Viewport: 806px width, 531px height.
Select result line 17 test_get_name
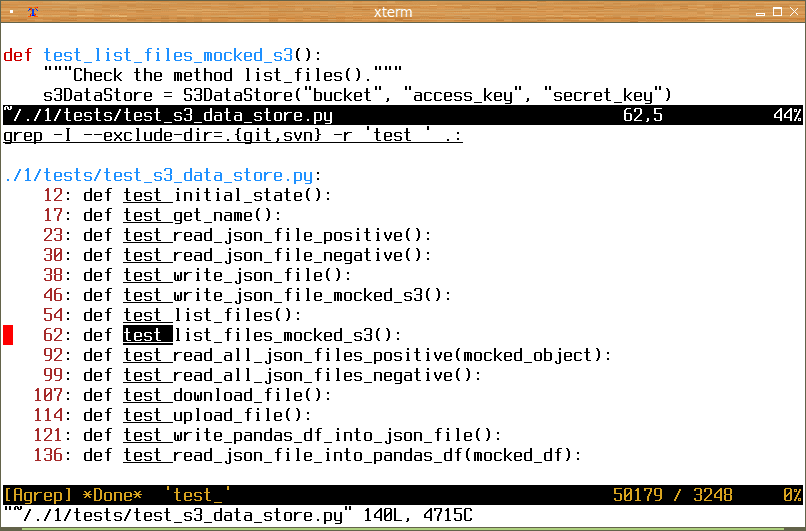162,215
